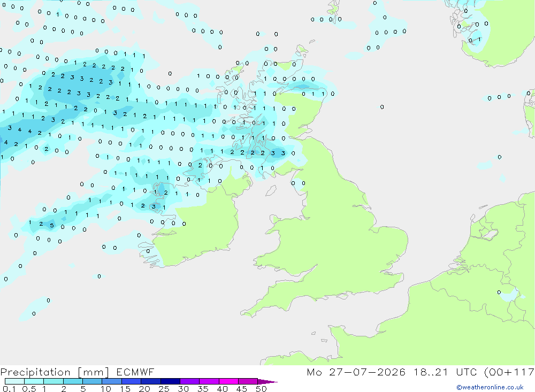
Task: Open the weatheronline.co.uk copyright link
Action: 490,387
